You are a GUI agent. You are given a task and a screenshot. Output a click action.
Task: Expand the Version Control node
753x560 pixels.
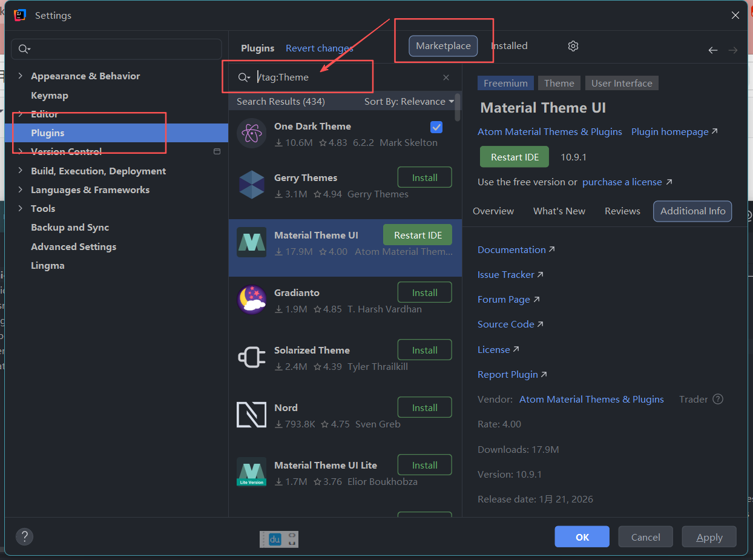[21, 151]
